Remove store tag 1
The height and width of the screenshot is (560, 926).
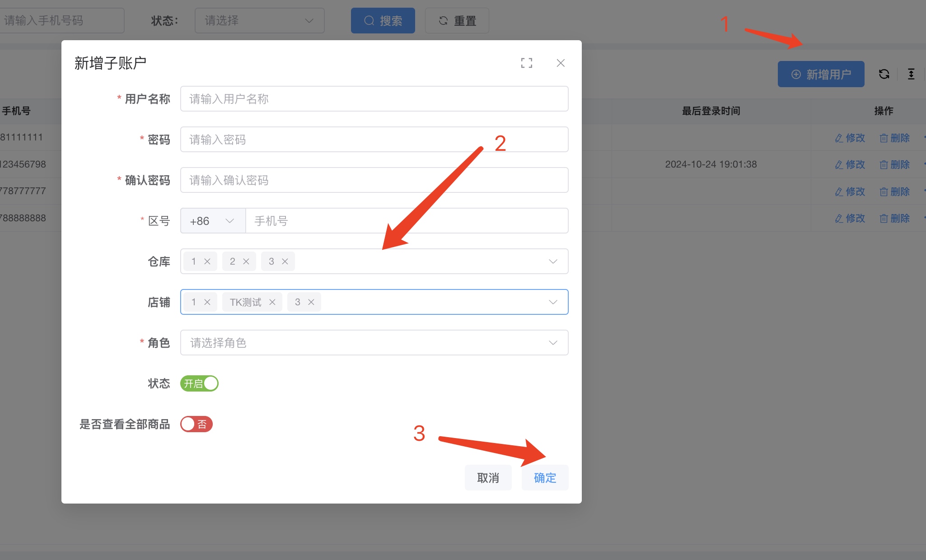click(x=207, y=302)
